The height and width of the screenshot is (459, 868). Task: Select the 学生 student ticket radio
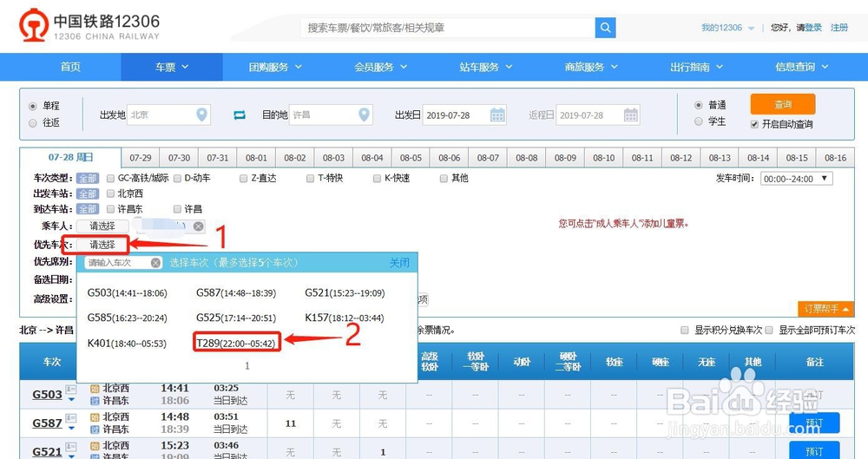(x=699, y=121)
